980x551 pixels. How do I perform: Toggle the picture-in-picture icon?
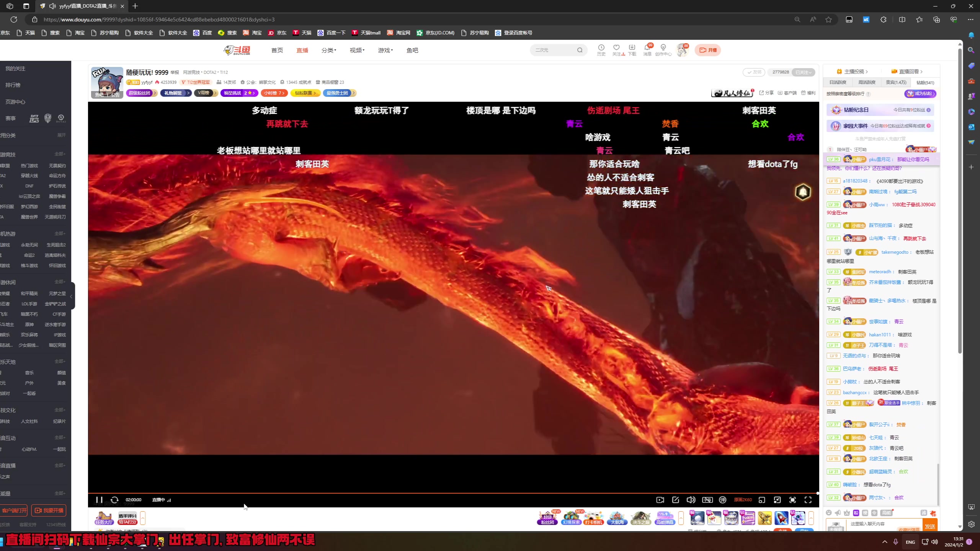777,500
